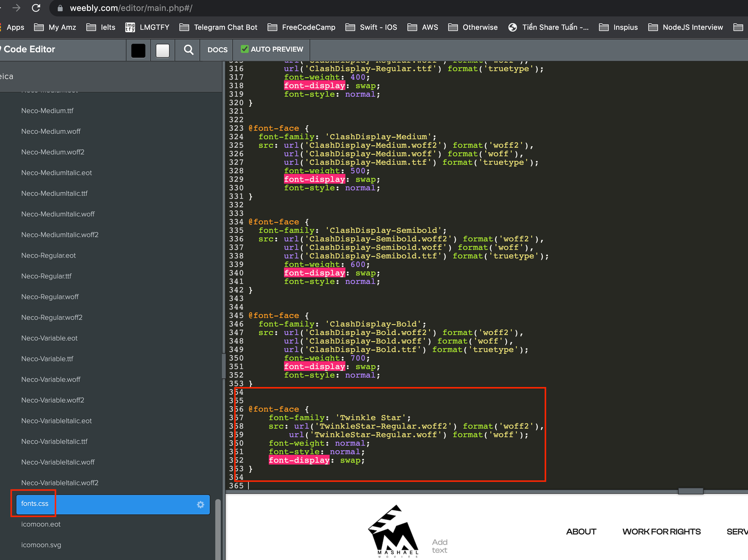Disable the AUTO PREVIEW checkbox

click(x=245, y=49)
